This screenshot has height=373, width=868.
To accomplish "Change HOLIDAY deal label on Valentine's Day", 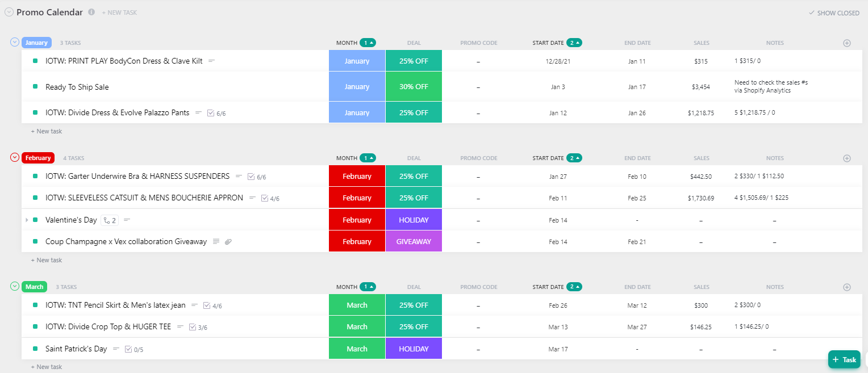I will tap(414, 220).
